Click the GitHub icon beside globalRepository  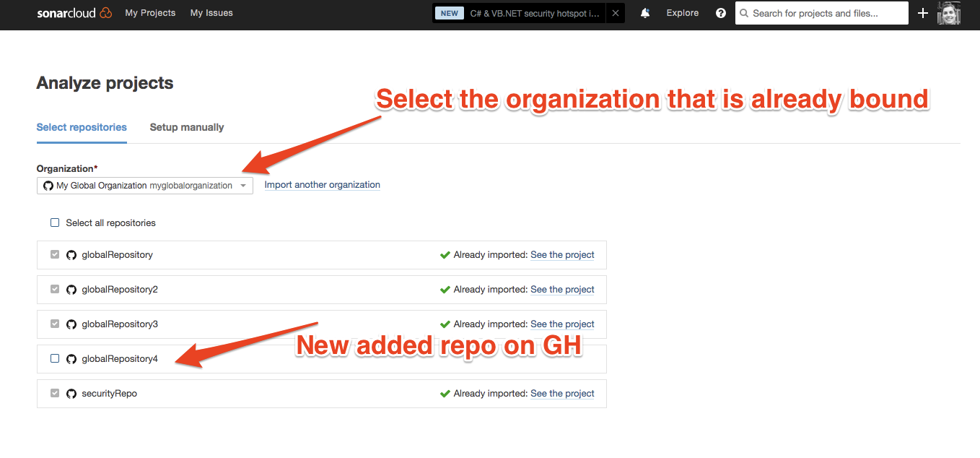tap(71, 255)
